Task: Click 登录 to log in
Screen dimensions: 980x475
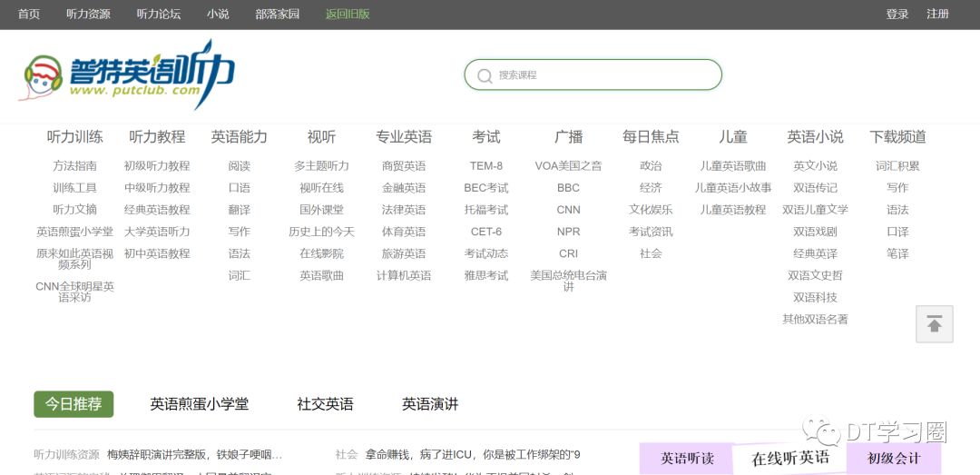Action: [897, 14]
